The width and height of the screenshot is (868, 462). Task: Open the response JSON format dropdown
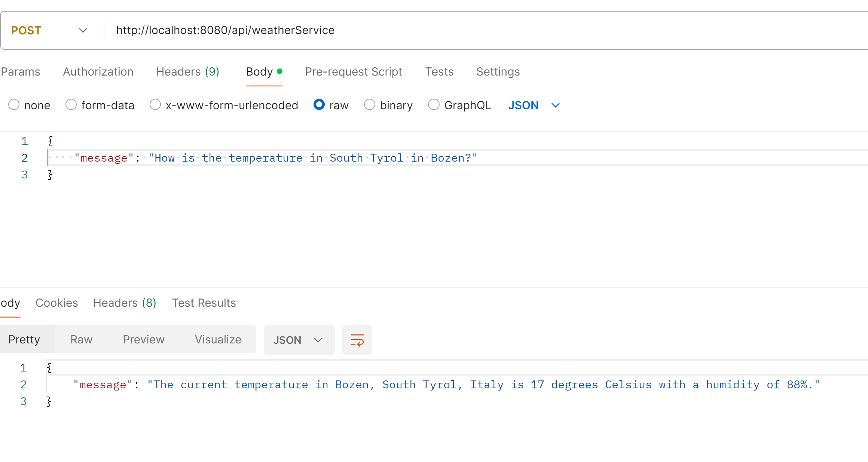[x=298, y=340]
